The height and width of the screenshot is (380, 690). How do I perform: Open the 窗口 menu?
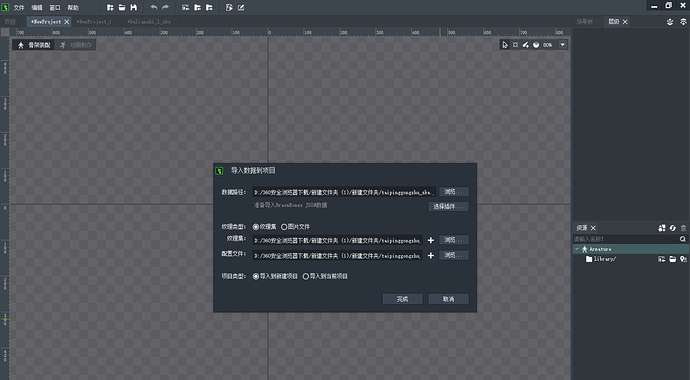55,7
